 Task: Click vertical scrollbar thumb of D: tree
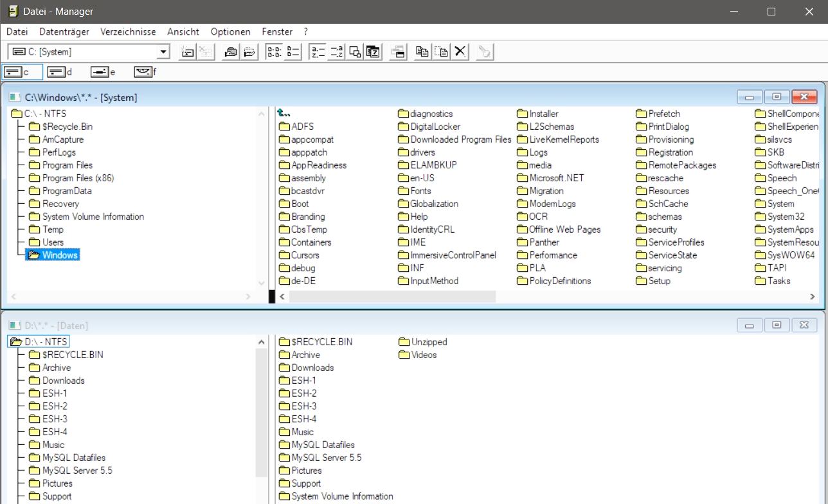pyautogui.click(x=261, y=413)
